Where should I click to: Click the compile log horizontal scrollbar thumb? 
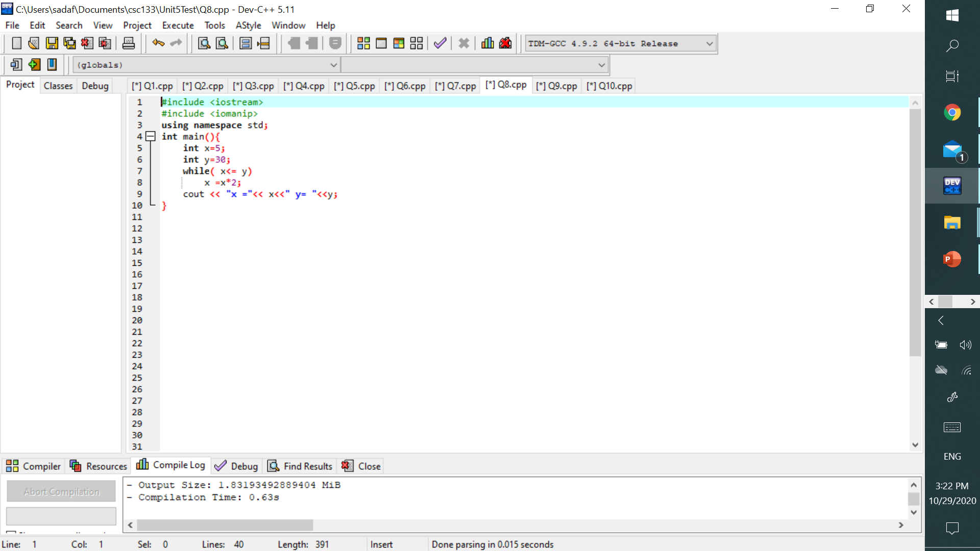coord(225,525)
